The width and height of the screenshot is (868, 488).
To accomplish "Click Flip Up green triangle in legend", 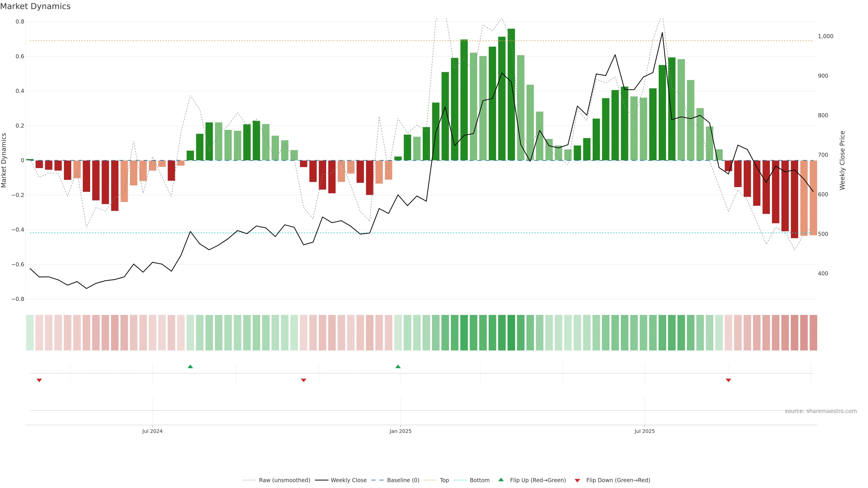I will pyautogui.click(x=501, y=480).
